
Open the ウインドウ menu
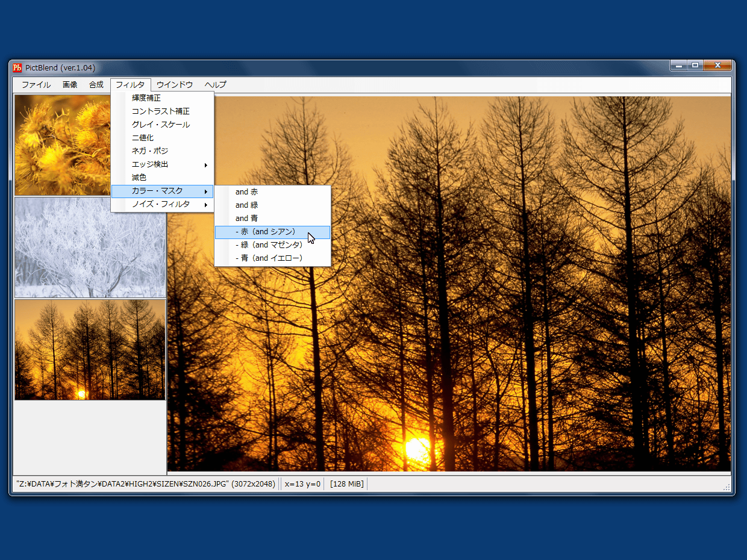pyautogui.click(x=175, y=85)
